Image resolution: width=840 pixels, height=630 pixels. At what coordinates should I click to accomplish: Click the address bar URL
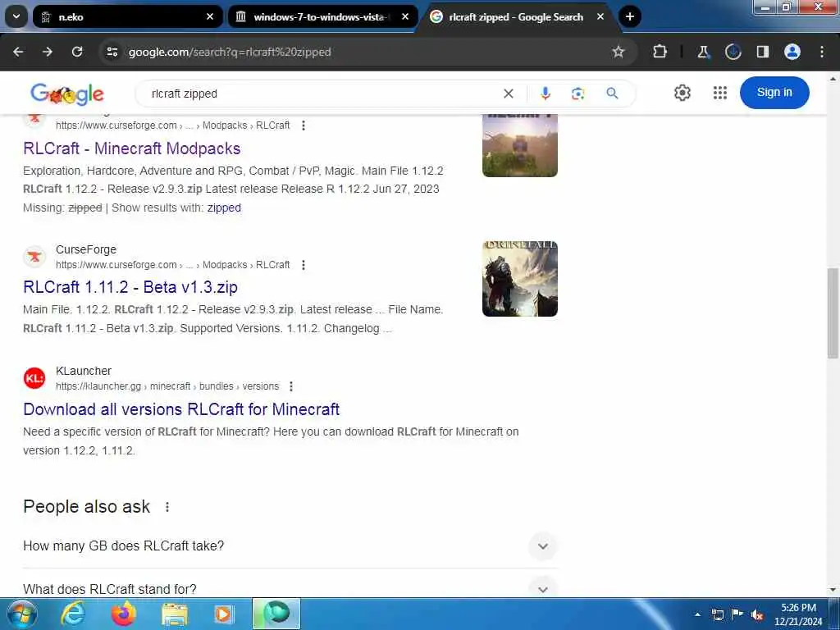230,52
